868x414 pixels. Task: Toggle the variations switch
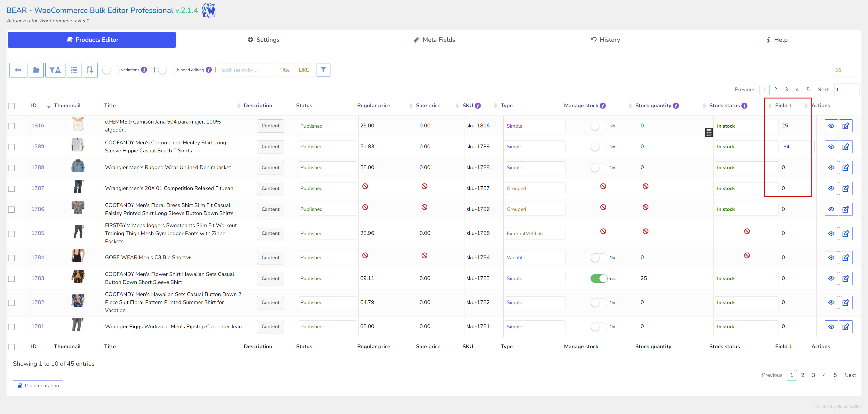point(111,70)
